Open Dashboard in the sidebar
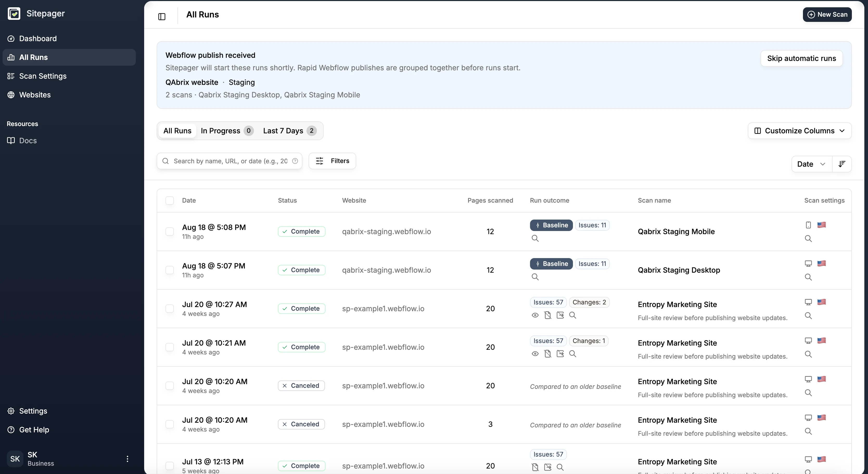Image resolution: width=868 pixels, height=474 pixels. pyautogui.click(x=69, y=39)
